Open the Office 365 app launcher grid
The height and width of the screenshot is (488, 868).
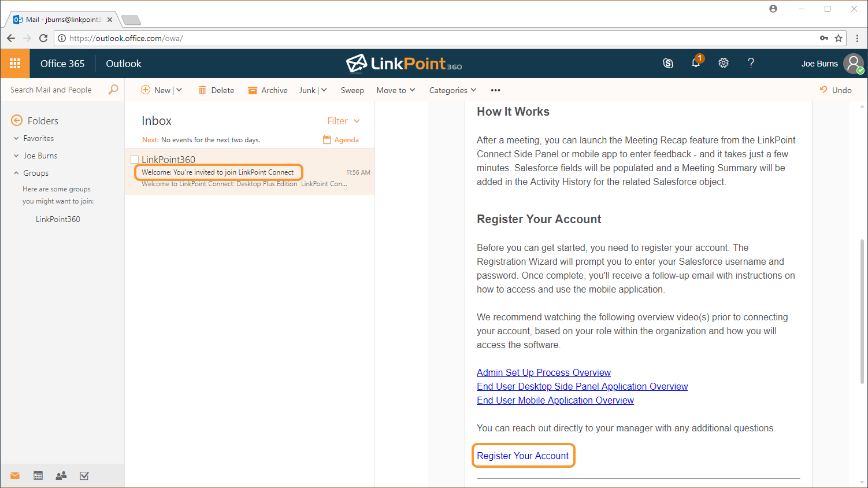click(15, 64)
